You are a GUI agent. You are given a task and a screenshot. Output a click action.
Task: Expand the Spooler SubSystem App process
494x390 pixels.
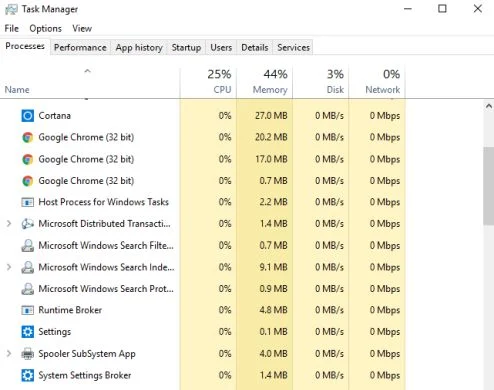point(9,354)
